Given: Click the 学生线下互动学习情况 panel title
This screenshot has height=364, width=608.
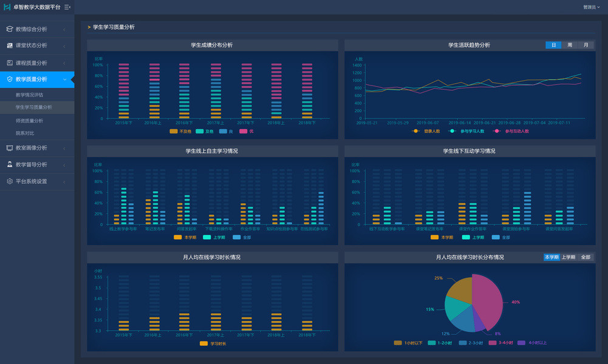Looking at the screenshot, I should click(x=469, y=151).
